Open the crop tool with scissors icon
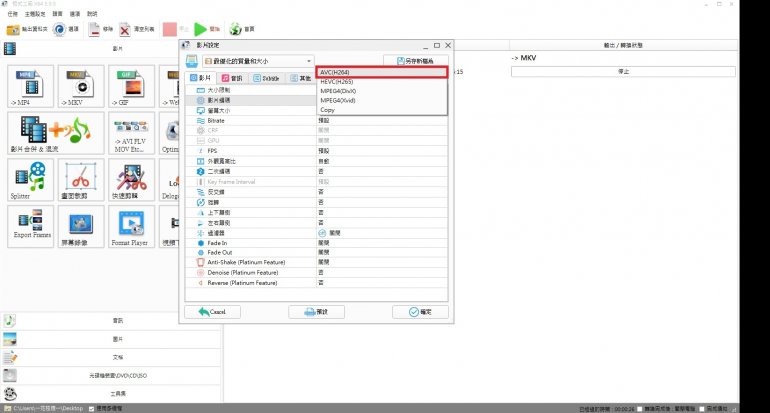770x413 pixels. pos(81,180)
